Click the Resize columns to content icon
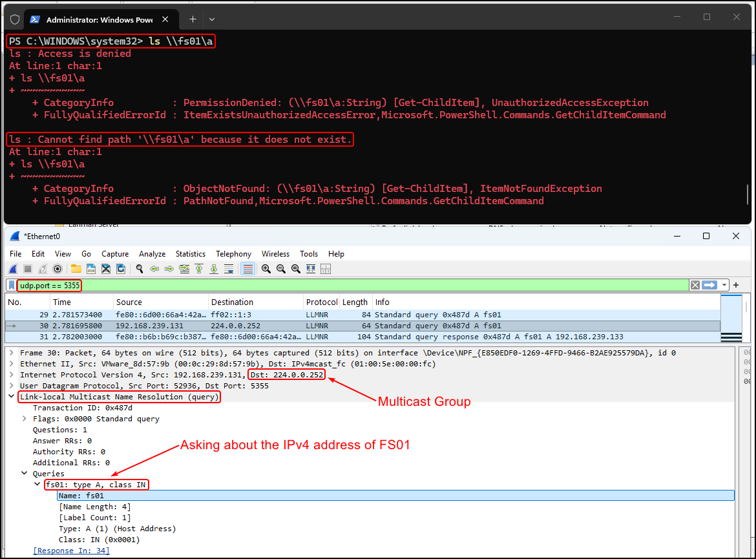Screen dimensions: 756x559 tap(311, 269)
